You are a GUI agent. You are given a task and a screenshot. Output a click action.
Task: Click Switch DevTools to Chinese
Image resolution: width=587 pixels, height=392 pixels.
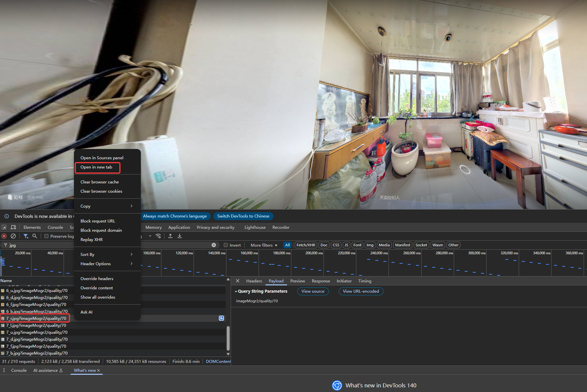243,216
